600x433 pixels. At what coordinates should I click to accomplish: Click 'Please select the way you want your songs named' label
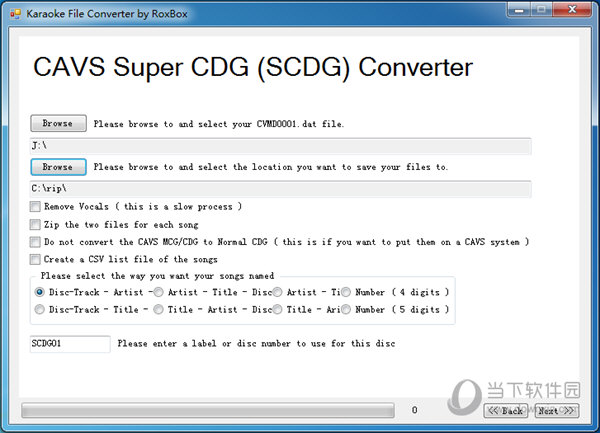point(157,276)
